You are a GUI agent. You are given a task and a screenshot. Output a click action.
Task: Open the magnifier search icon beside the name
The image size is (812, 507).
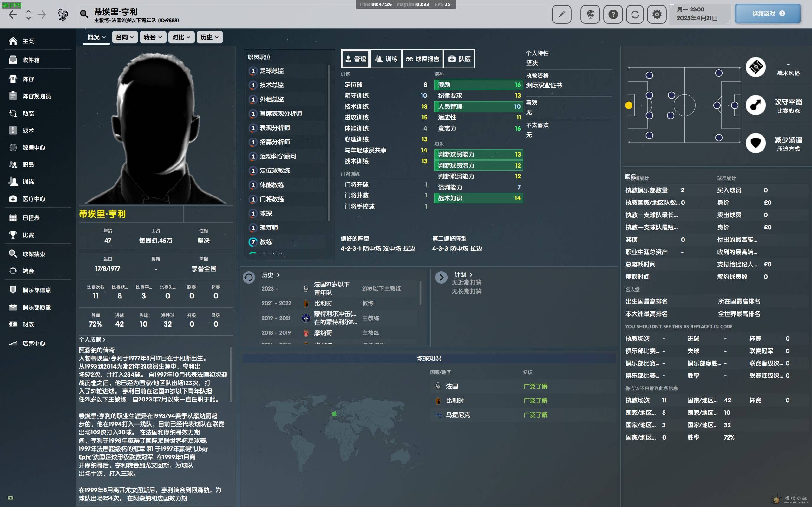tap(84, 14)
